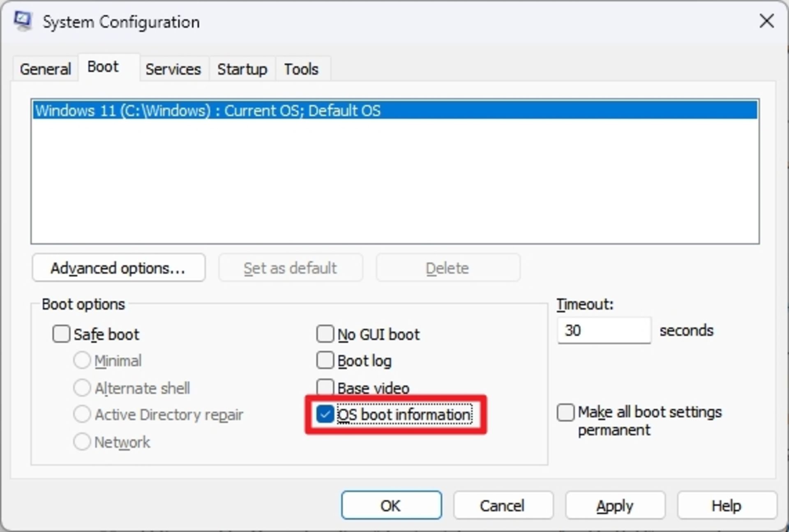Viewport: 789px width, 532px height.
Task: Enable the Safe boot checkbox
Action: pyautogui.click(x=61, y=334)
